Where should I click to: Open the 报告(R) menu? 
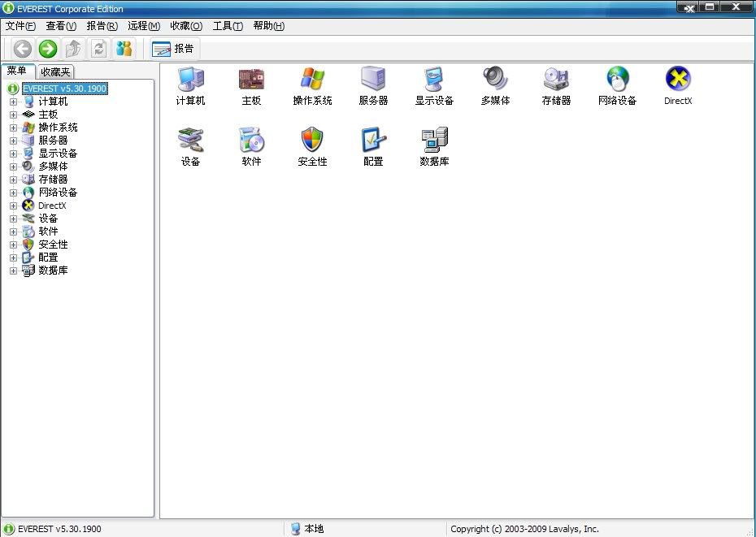click(102, 26)
